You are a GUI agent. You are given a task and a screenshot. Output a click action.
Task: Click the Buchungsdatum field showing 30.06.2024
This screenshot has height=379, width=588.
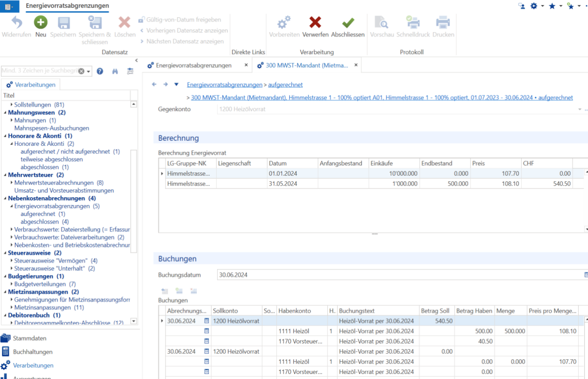click(x=401, y=275)
